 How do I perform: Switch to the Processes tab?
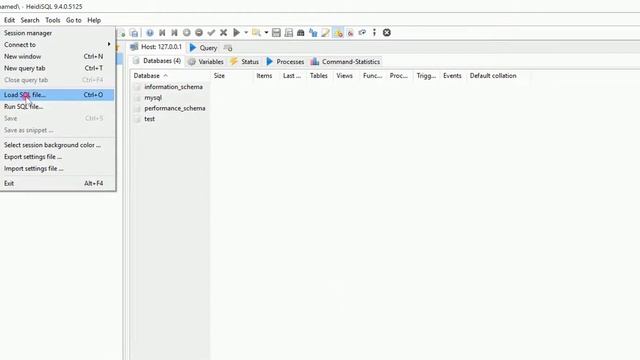[x=285, y=62]
